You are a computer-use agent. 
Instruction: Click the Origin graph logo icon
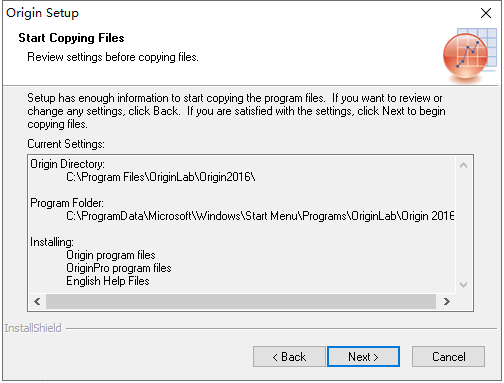tap(470, 56)
